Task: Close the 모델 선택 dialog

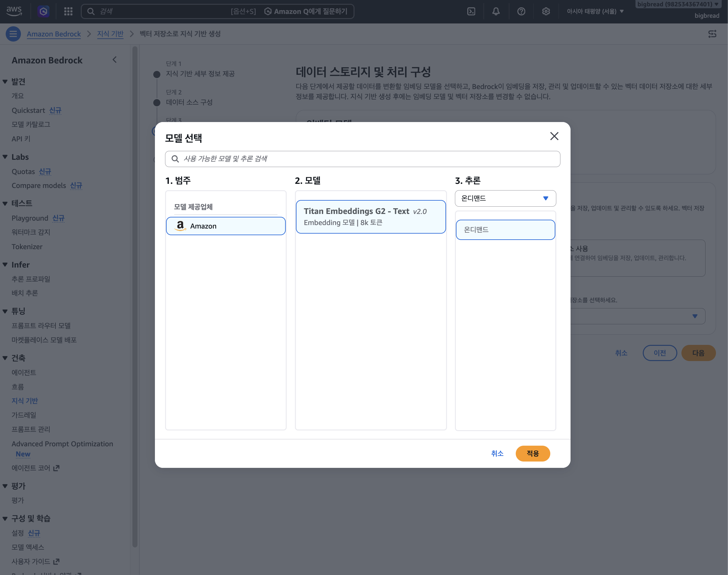Action: tap(554, 136)
